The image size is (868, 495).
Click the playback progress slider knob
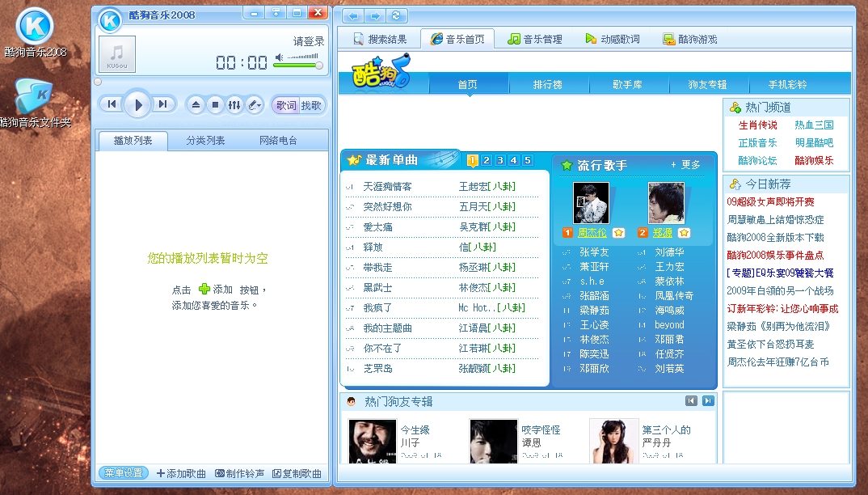pyautogui.click(x=98, y=82)
